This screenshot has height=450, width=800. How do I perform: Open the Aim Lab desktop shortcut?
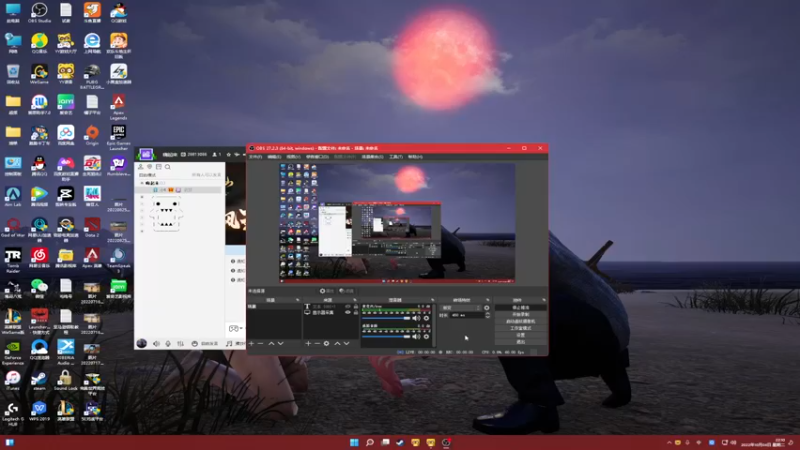click(x=13, y=197)
